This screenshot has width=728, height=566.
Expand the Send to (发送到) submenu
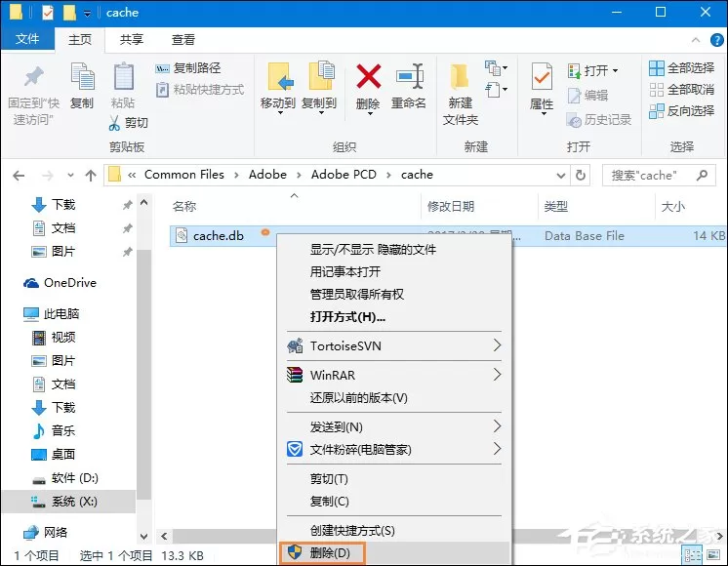[x=394, y=426]
